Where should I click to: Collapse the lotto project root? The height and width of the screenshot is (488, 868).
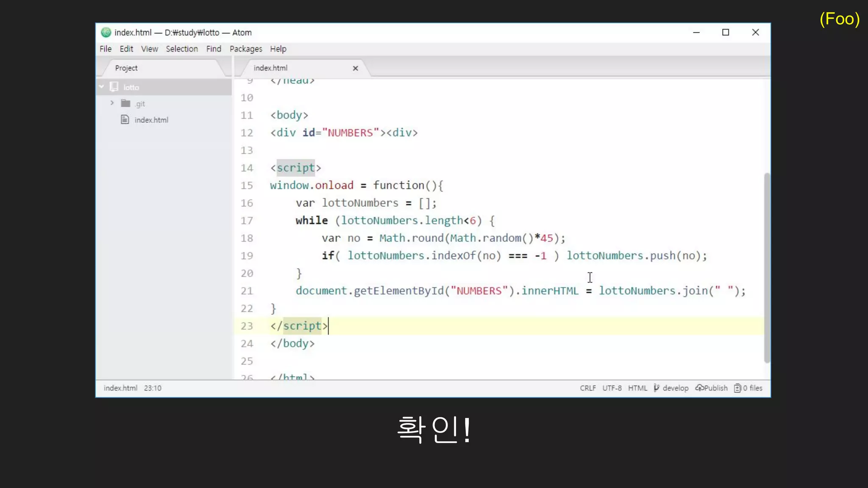[102, 87]
